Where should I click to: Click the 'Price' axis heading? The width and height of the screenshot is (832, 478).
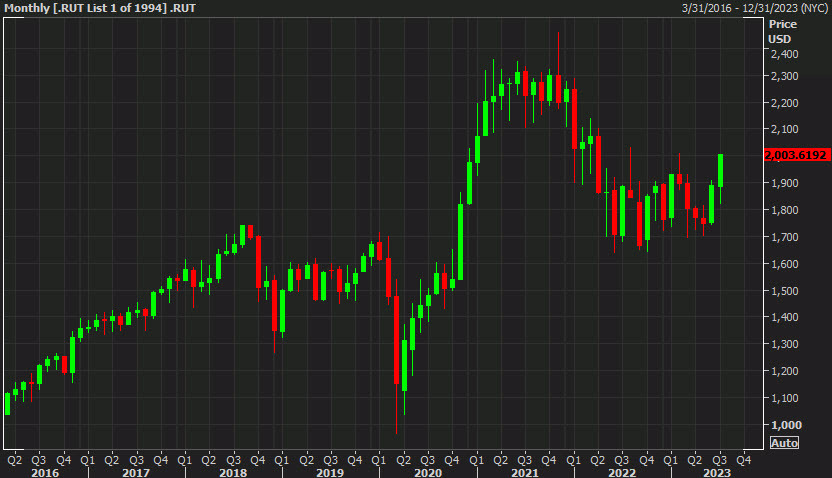point(783,24)
